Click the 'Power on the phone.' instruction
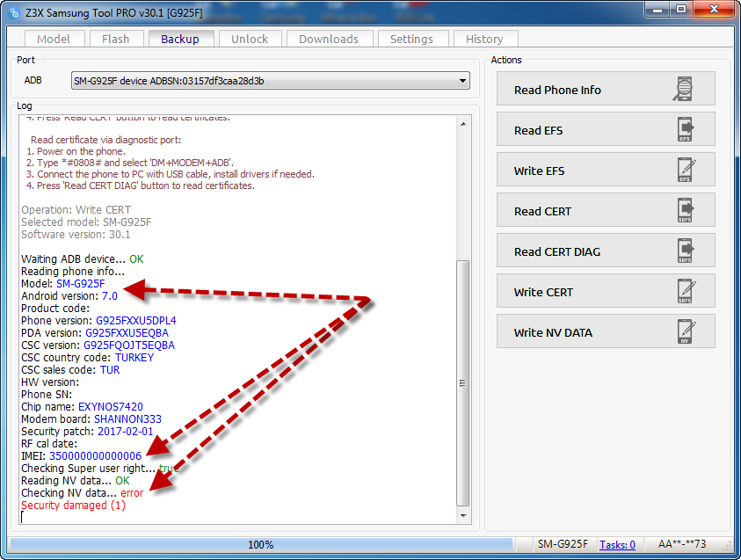 76,151
